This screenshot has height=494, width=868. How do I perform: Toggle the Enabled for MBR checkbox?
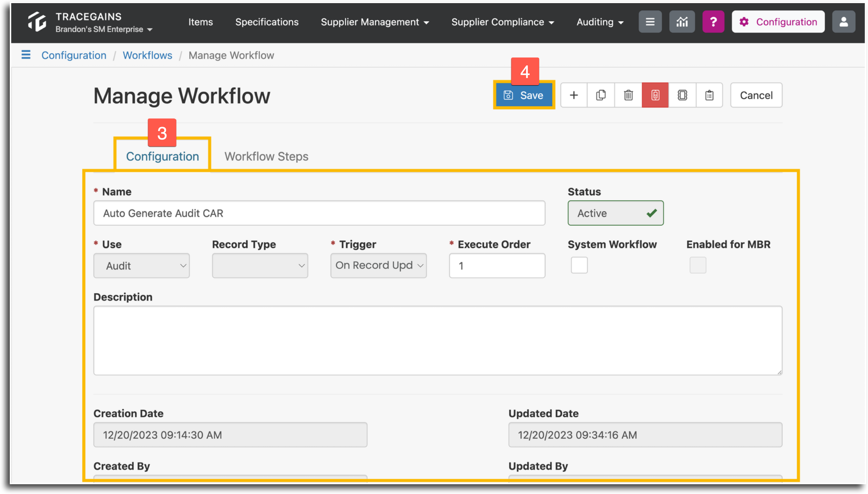pyautogui.click(x=698, y=265)
